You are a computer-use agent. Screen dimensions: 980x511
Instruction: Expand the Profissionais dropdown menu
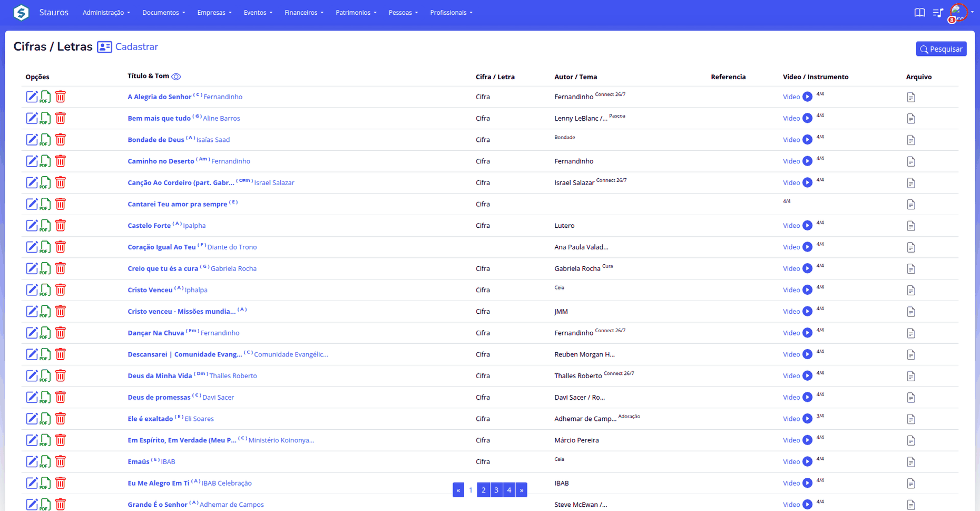[451, 13]
